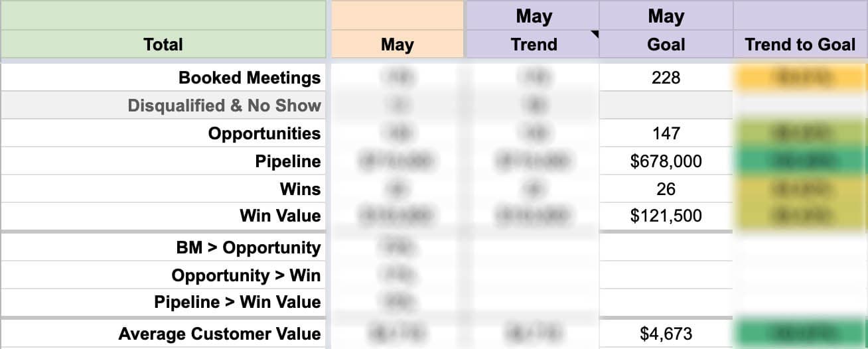The width and height of the screenshot is (868, 349).
Task: Select the Disqualified & No Show label
Action: [x=224, y=105]
